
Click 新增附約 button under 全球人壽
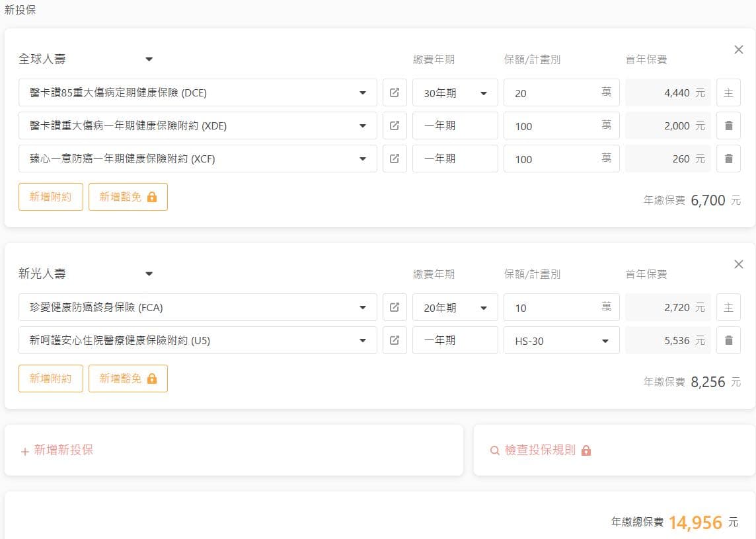[x=51, y=197]
